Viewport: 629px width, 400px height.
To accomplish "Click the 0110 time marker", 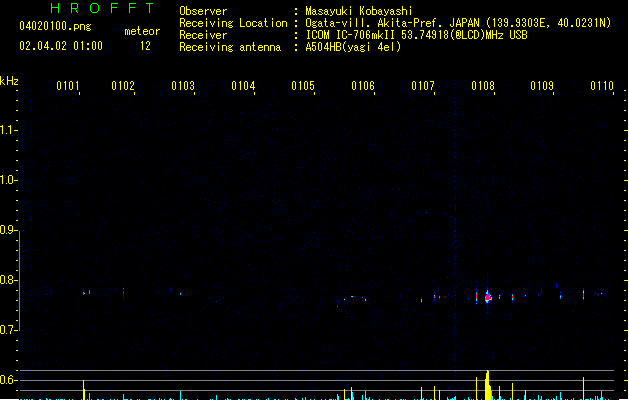I will tap(602, 86).
